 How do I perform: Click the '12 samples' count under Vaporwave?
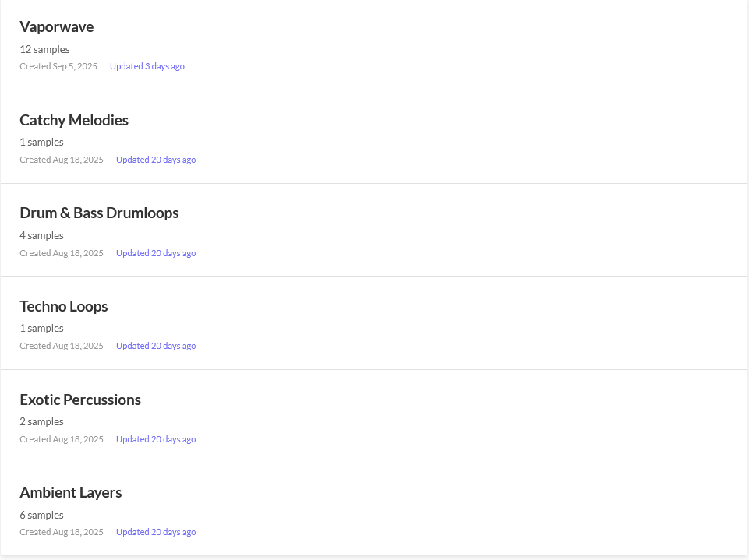point(44,49)
